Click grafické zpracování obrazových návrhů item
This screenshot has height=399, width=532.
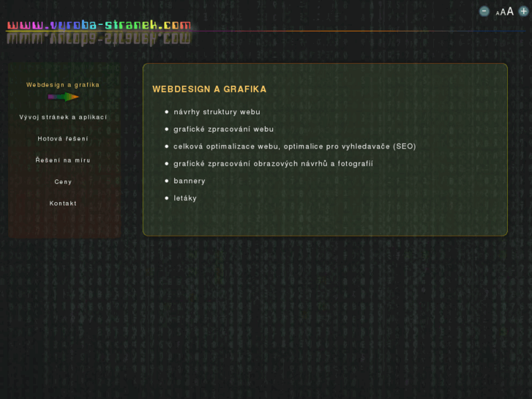pos(273,164)
